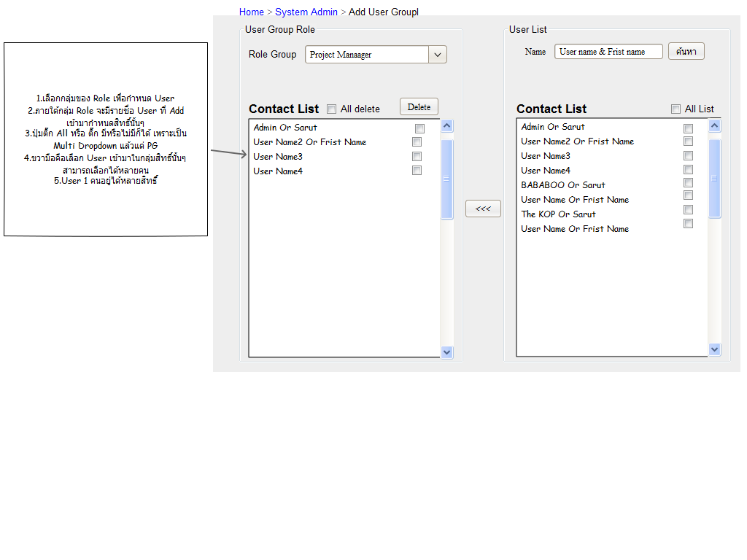Select Admin Or Sarut text in User Group Role list
The image size is (747, 560).
click(x=285, y=128)
